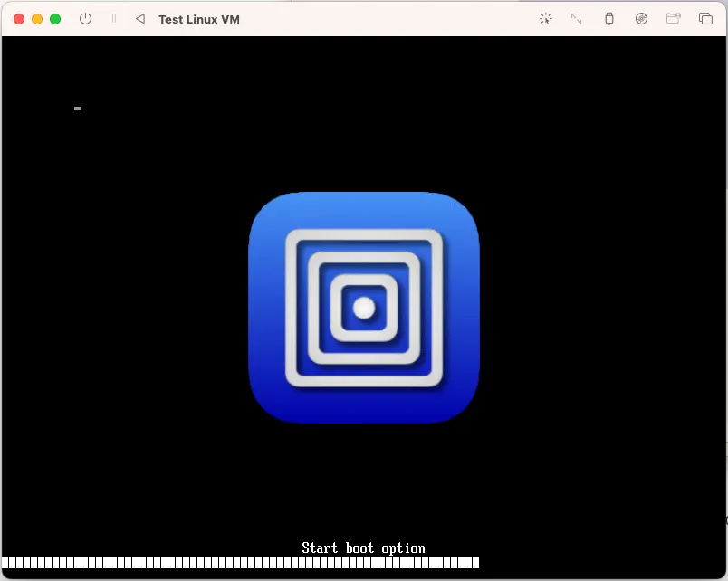Pause the virtual machine
728x581 pixels.
pyautogui.click(x=114, y=19)
